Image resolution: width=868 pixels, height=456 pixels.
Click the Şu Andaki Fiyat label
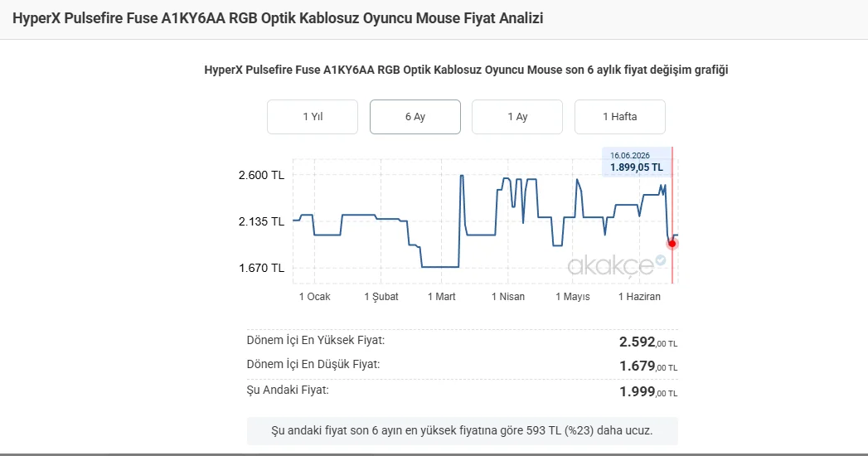point(288,391)
